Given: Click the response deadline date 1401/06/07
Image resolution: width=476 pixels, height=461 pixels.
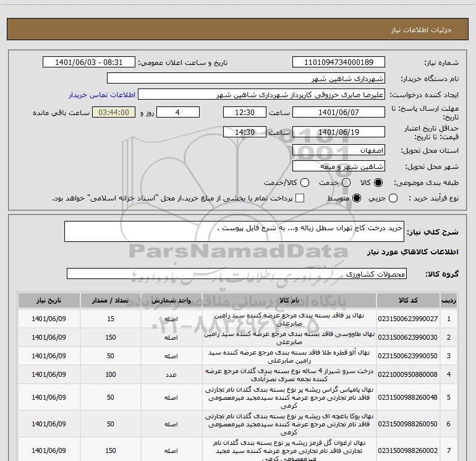Looking at the screenshot, I should click(x=339, y=112).
